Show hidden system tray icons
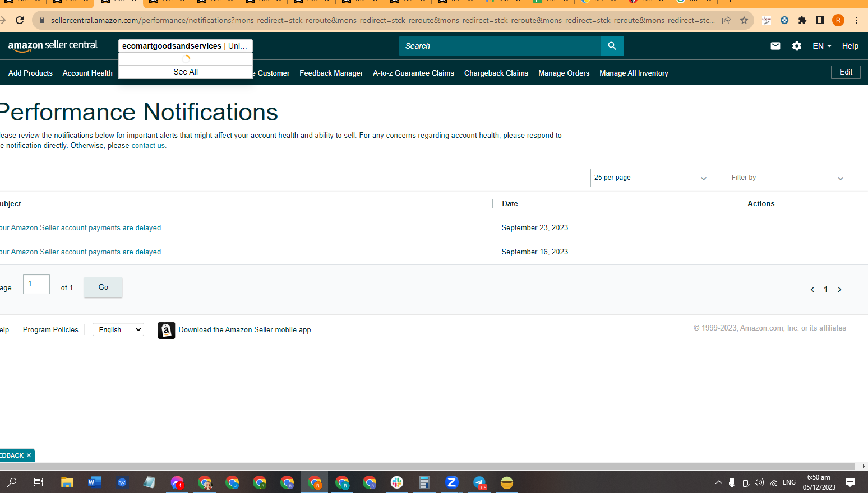Image resolution: width=868 pixels, height=493 pixels. [x=718, y=482]
